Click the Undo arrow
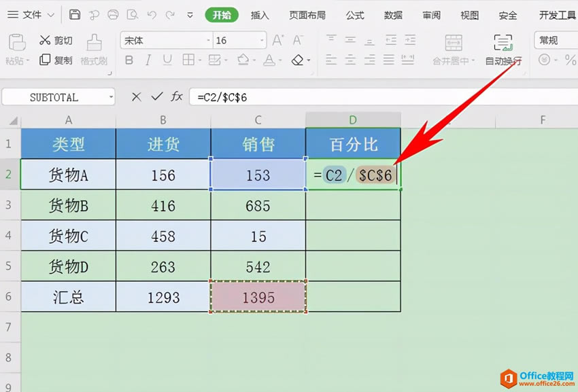 [152, 15]
